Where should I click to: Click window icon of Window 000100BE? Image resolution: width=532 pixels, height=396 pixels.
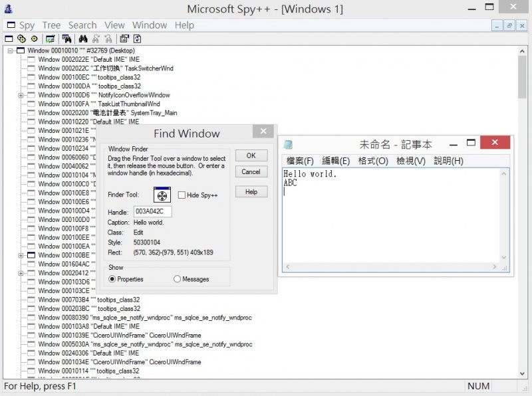(x=31, y=255)
